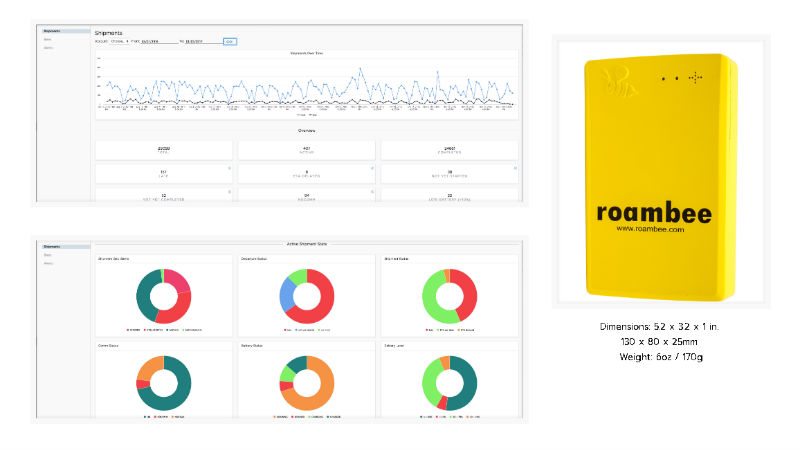The width and height of the screenshot is (800, 450).
Task: Open the Not Yet Started card
Action: click(449, 173)
